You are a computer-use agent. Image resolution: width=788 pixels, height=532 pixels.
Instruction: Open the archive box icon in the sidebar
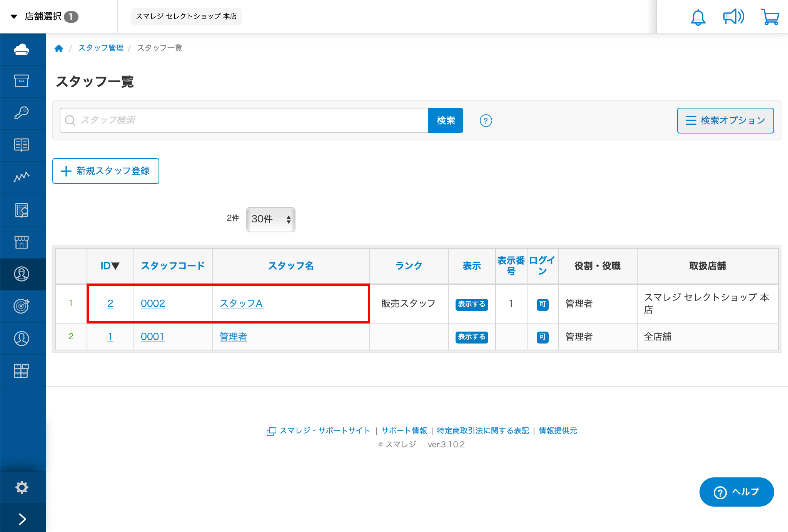tap(22, 81)
